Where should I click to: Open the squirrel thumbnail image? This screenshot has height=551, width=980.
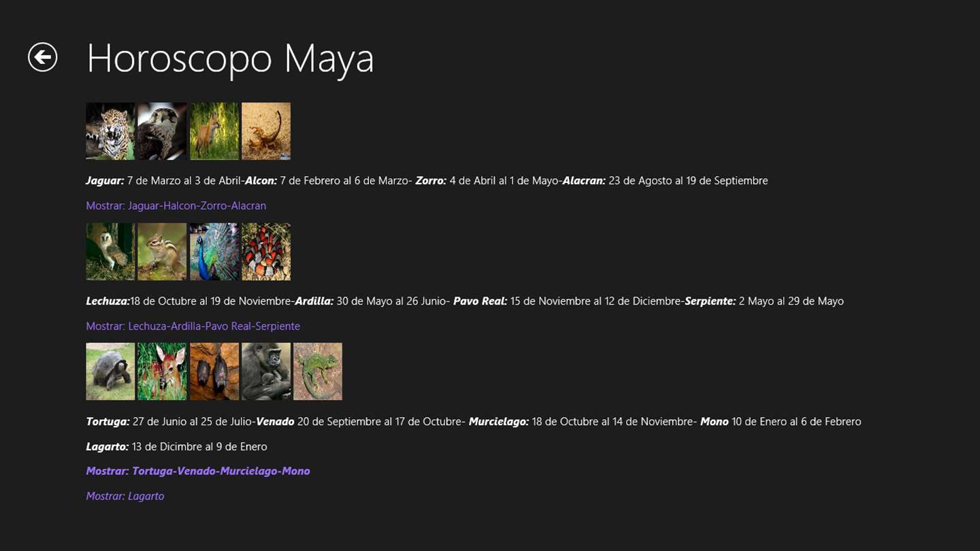pos(162,252)
